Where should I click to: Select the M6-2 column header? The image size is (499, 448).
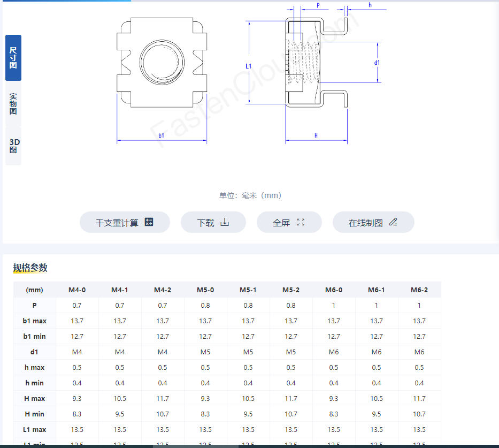[x=419, y=290]
